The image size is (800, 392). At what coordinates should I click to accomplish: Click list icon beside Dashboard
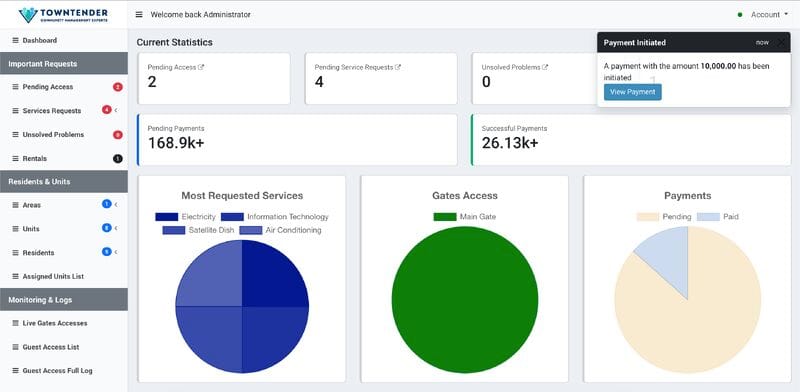15,40
